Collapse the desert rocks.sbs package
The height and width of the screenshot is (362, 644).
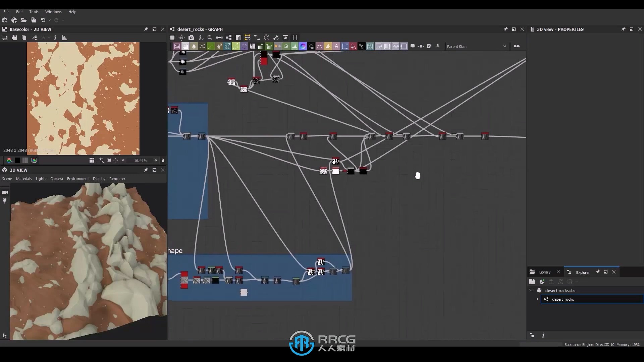click(531, 290)
